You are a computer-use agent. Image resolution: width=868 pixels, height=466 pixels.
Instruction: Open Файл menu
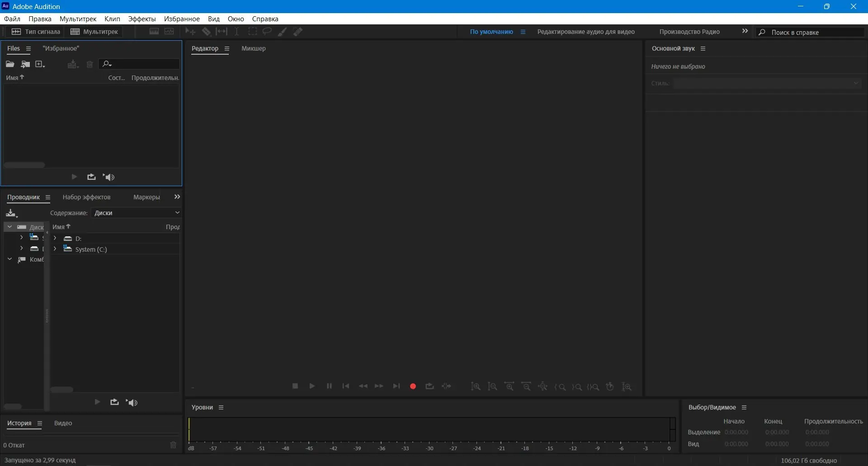[x=12, y=19]
